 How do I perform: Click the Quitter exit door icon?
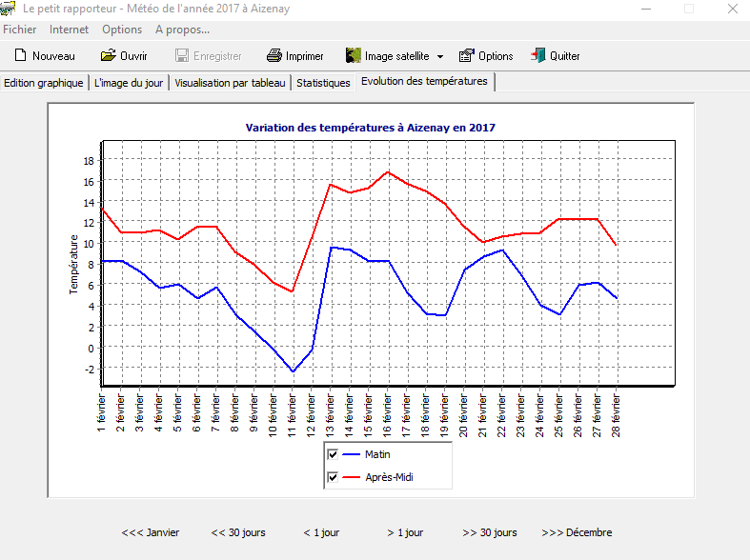[x=538, y=56]
